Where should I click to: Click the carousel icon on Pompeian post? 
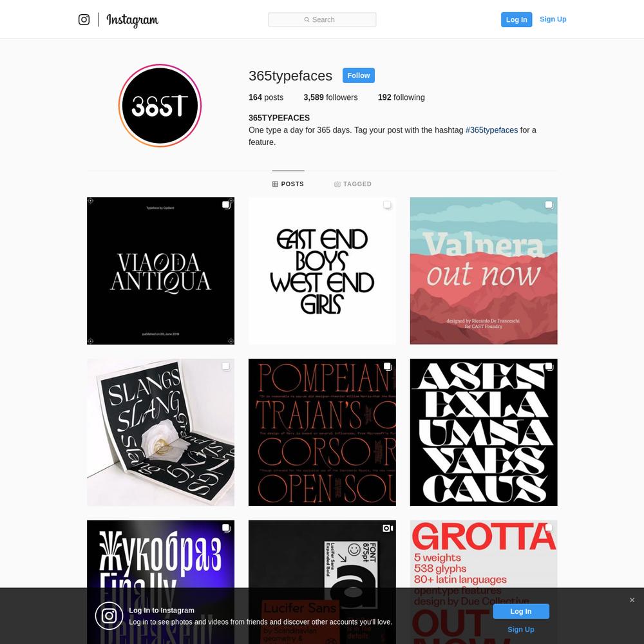(x=388, y=366)
